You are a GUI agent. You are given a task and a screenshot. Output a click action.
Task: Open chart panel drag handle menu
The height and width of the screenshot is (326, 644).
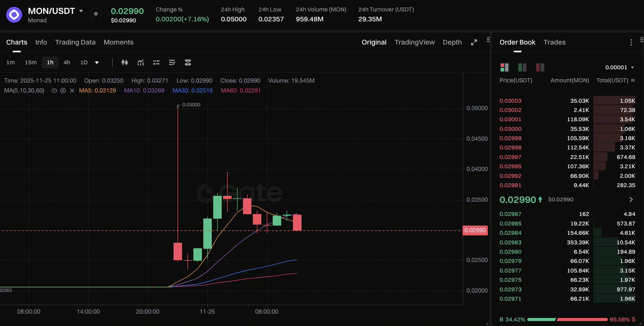click(488, 40)
